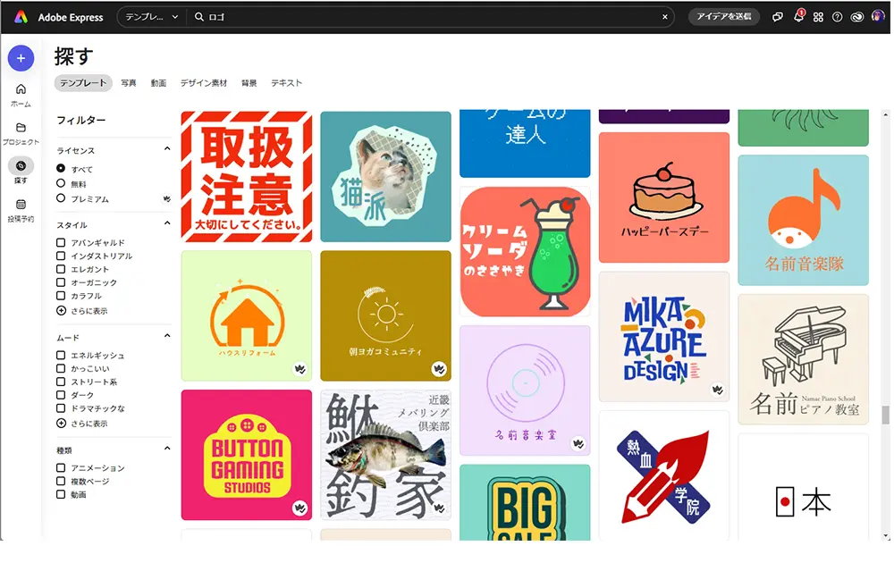Open the chat comments icon in header
This screenshot has width=894, height=588.
pyautogui.click(x=777, y=17)
